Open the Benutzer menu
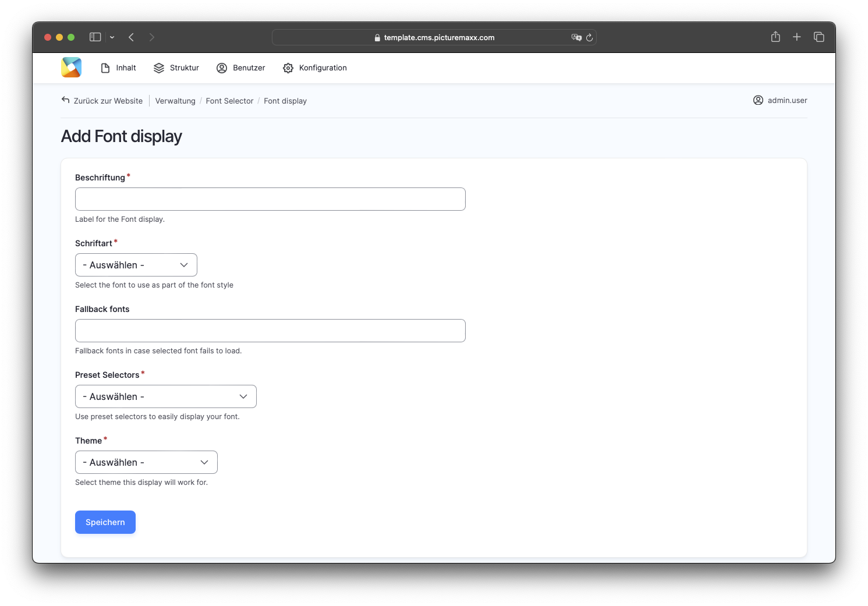 coord(241,68)
